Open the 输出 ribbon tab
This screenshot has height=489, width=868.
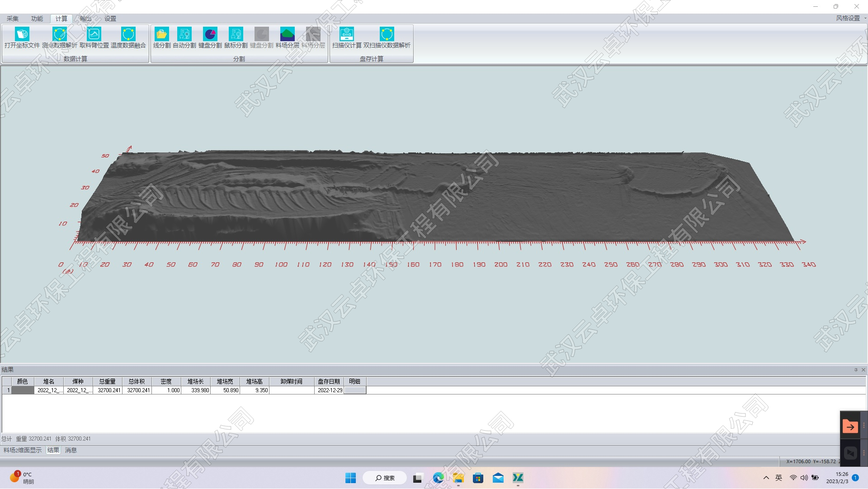pos(86,19)
